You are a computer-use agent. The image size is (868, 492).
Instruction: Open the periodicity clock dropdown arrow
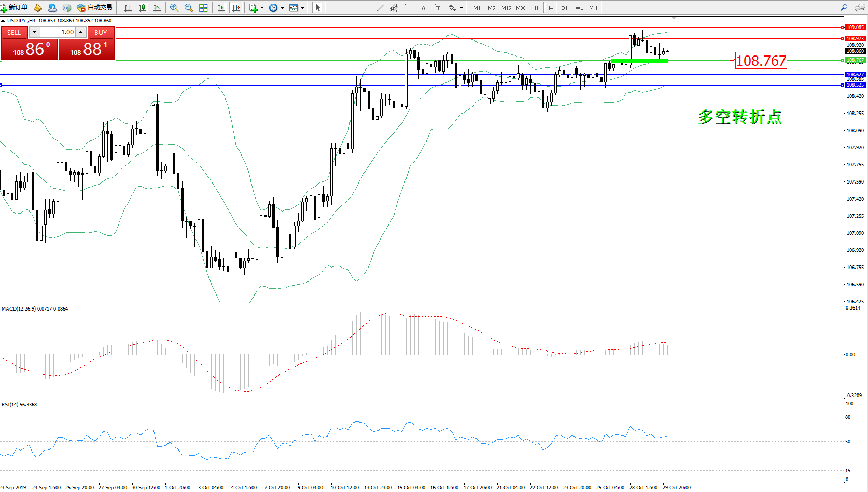pos(282,8)
